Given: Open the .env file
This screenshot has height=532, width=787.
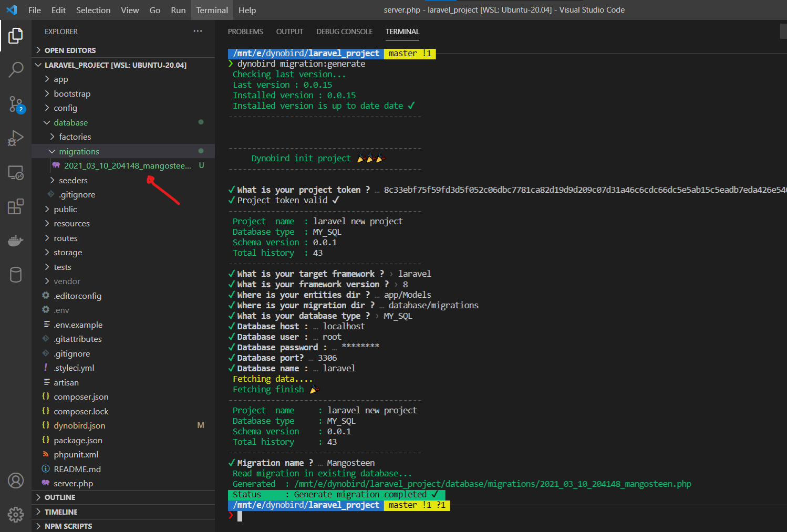Looking at the screenshot, I should [123, 310].
